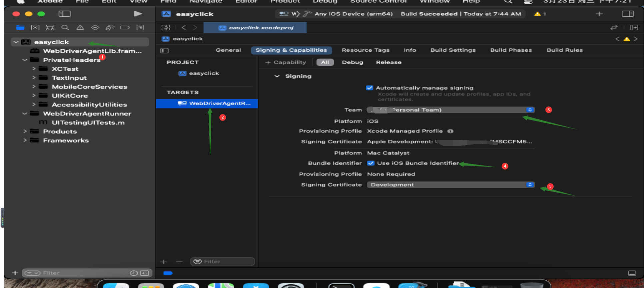Screen dimensions: 644x288
Task: Expand the Frameworks folder
Action: 25,140
